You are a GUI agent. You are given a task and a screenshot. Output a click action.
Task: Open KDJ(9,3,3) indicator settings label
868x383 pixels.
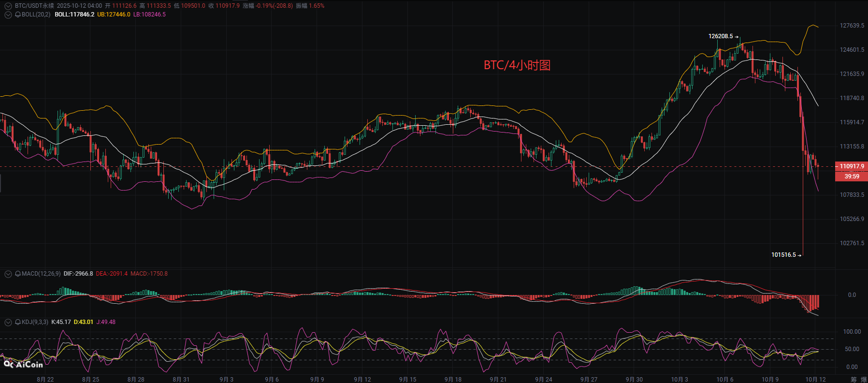pyautogui.click(x=35, y=322)
